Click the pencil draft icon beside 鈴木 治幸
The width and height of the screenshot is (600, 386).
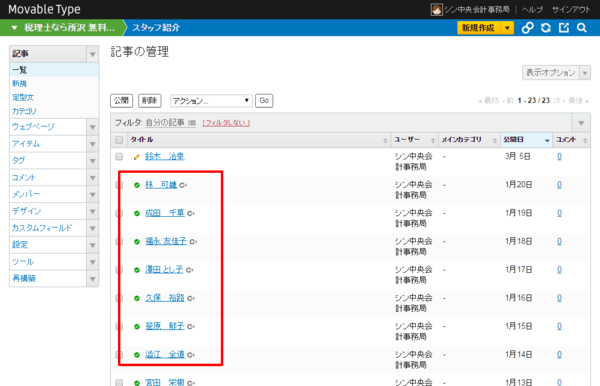click(x=137, y=157)
